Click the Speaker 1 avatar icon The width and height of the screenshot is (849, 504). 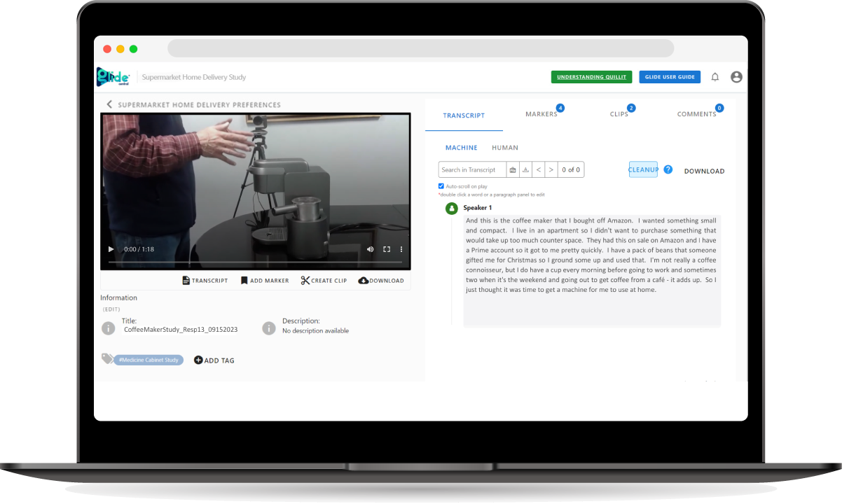pyautogui.click(x=452, y=208)
